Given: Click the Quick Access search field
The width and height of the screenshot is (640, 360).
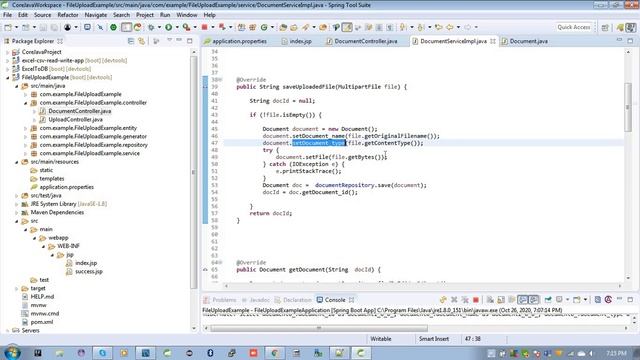Looking at the screenshot, I should pyautogui.click(x=573, y=27).
